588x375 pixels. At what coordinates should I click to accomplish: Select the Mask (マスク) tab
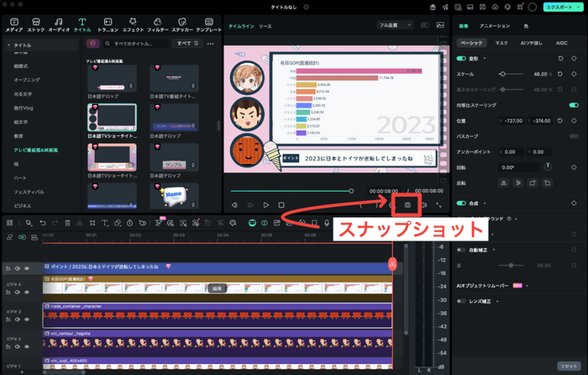pyautogui.click(x=501, y=42)
